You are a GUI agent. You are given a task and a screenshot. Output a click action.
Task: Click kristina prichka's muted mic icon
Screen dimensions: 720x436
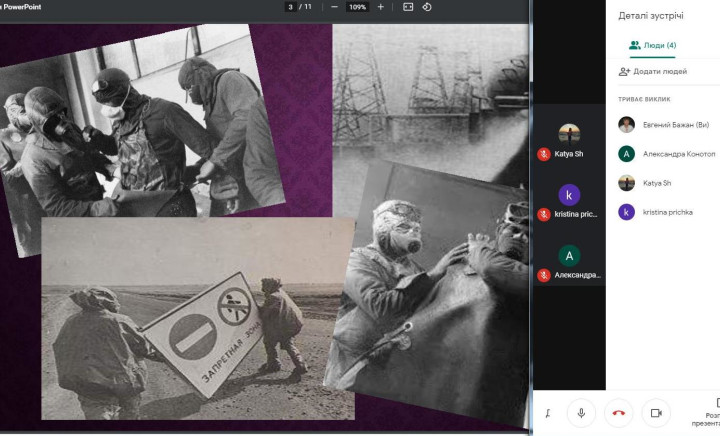tap(544, 214)
